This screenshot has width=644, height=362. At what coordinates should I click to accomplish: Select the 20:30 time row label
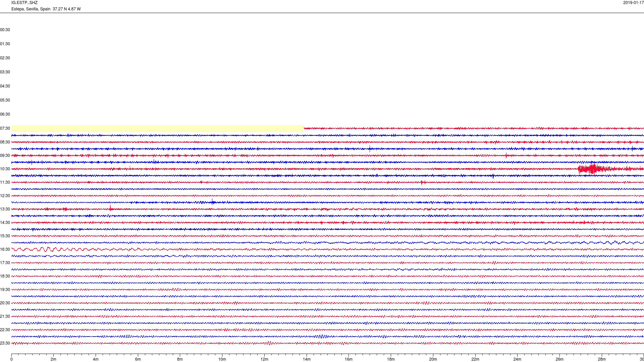(x=5, y=303)
